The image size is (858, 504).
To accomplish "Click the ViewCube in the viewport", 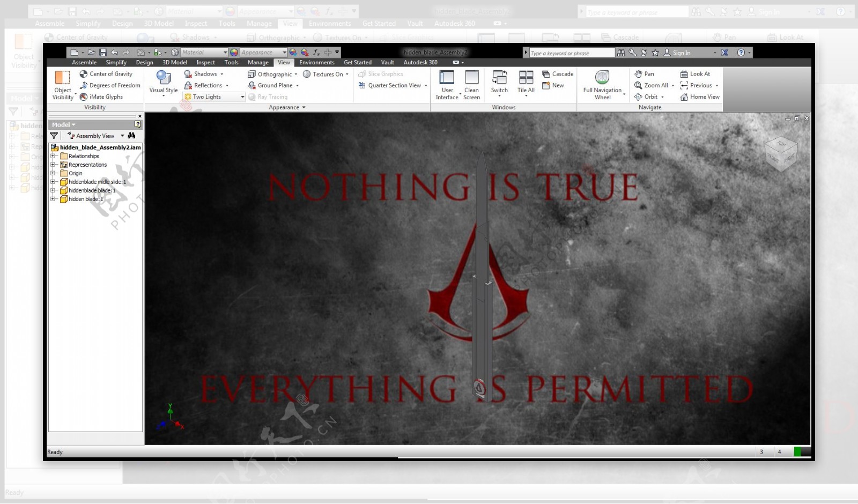I will pyautogui.click(x=780, y=154).
